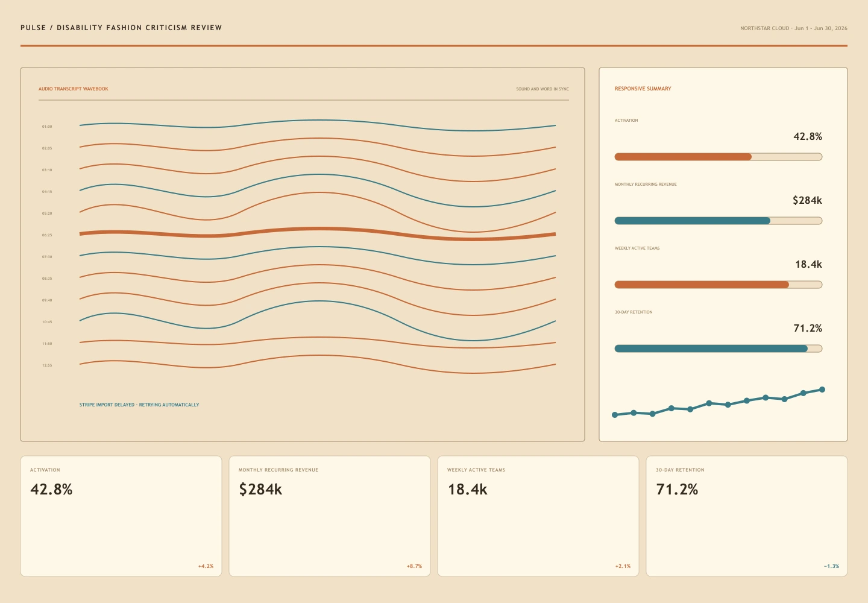Click the +4.2% change in Activation card
The width and height of the screenshot is (868, 603).
206,566
